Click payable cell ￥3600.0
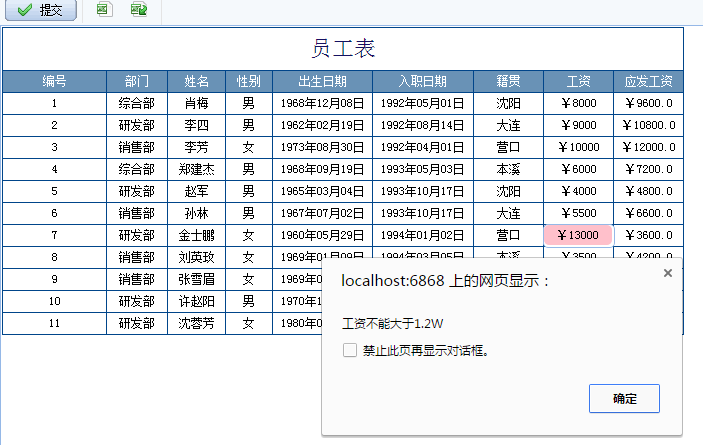703x445 pixels. point(648,235)
